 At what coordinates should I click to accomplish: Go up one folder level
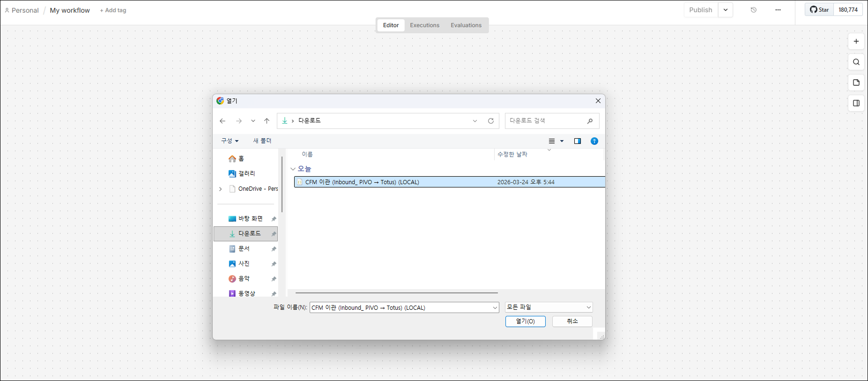click(267, 121)
